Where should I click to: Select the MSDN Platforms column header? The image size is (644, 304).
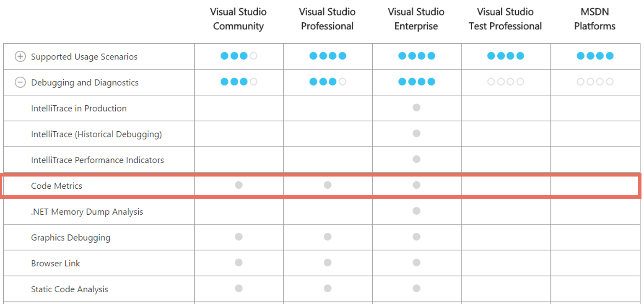pos(595,19)
